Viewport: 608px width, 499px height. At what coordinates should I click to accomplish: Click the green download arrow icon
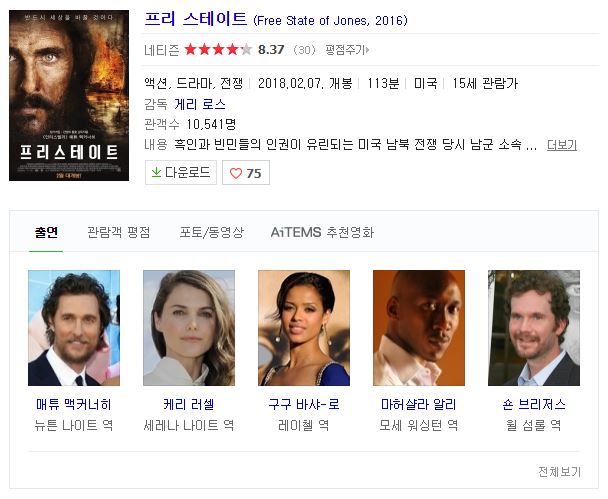pos(156,172)
